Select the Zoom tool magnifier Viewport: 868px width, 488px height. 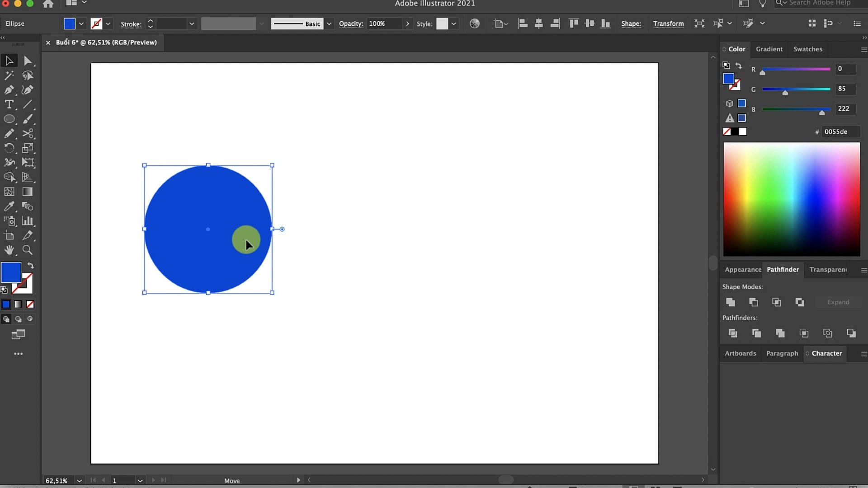coord(28,250)
